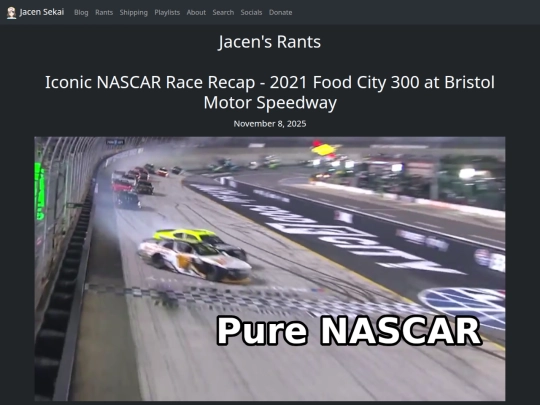Click the Jacen's Rants heading

coord(270,42)
